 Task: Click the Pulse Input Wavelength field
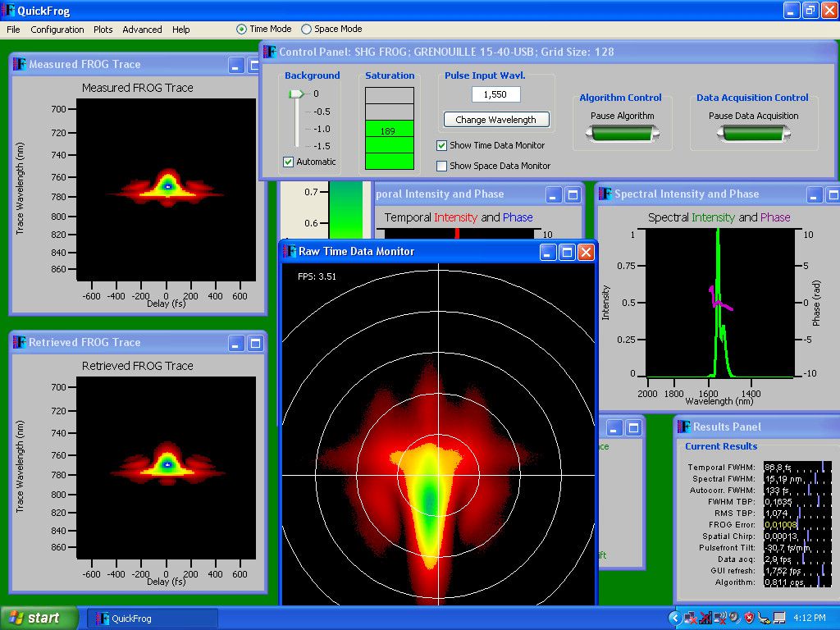(495, 95)
